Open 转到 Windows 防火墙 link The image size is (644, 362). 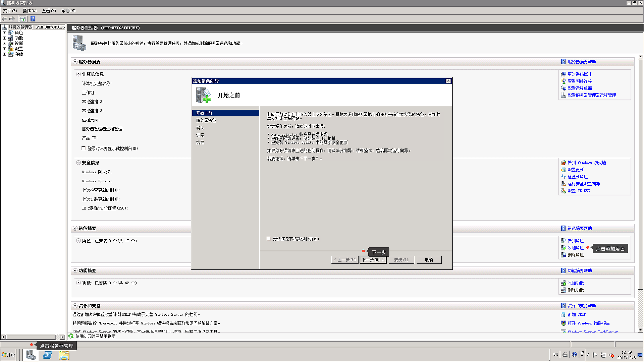point(586,163)
